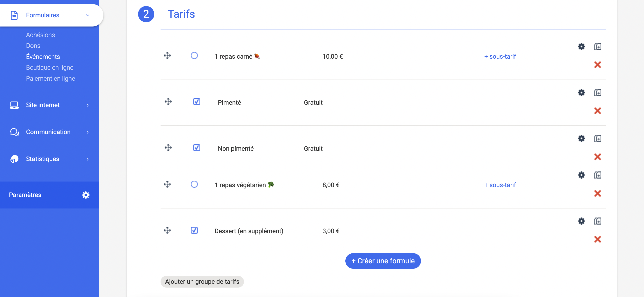This screenshot has height=297, width=644.
Task: Duplicate the Dessert (en supplément) tarif
Action: click(597, 221)
